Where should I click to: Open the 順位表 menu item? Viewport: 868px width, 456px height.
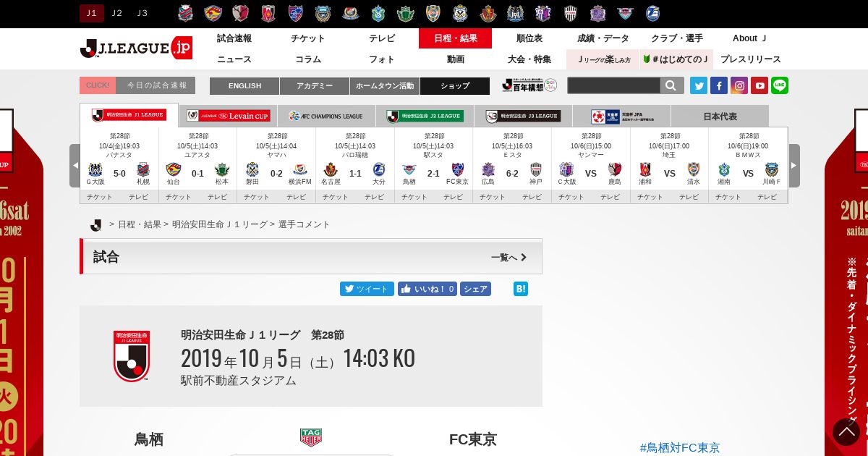point(529,38)
